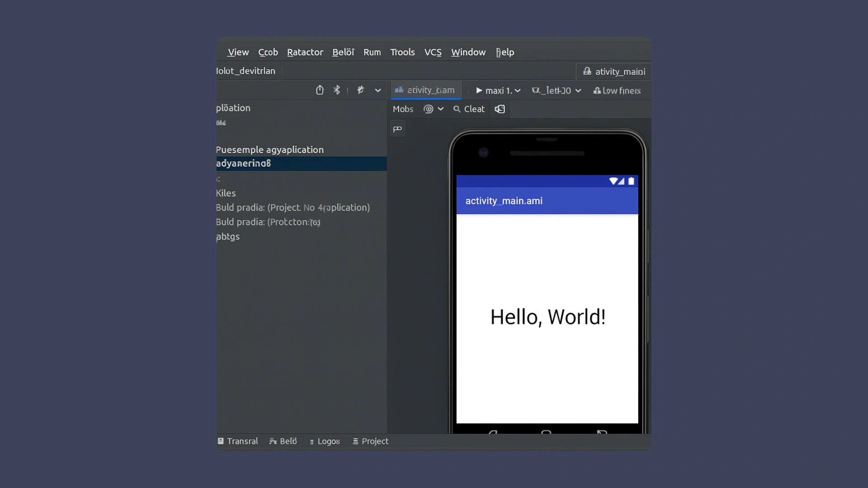Toggle the eye filter next to Mobs
The image size is (868, 488).
(428, 109)
